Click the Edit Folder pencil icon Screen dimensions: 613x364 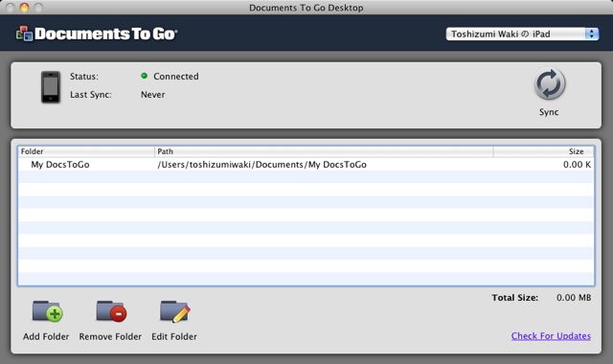pyautogui.click(x=175, y=311)
